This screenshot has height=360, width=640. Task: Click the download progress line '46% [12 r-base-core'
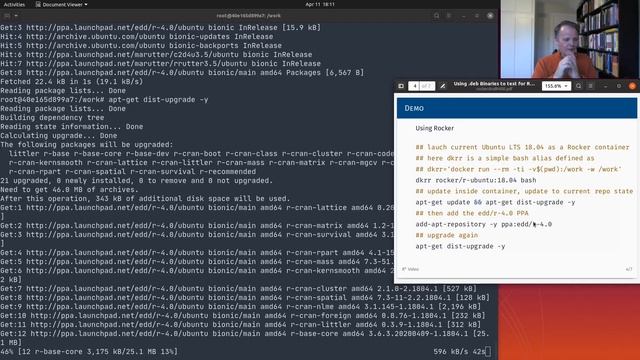click(x=89, y=351)
